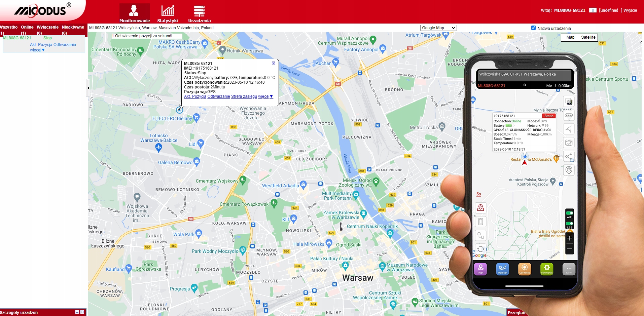Open the Statystyki charts section

(x=168, y=13)
